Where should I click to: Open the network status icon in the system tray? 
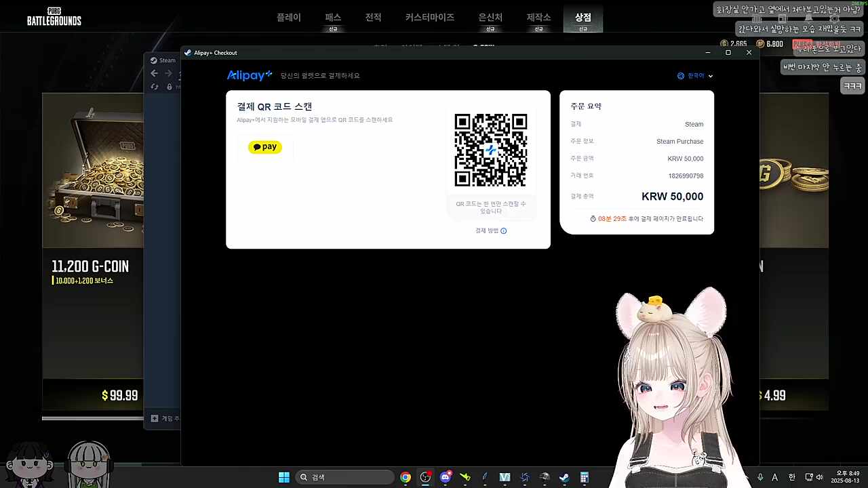click(809, 477)
